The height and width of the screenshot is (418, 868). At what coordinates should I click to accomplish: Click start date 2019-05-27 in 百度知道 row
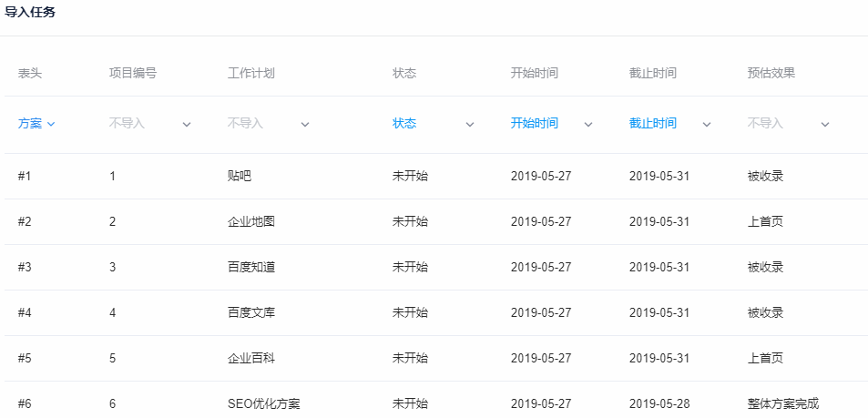[x=541, y=268]
